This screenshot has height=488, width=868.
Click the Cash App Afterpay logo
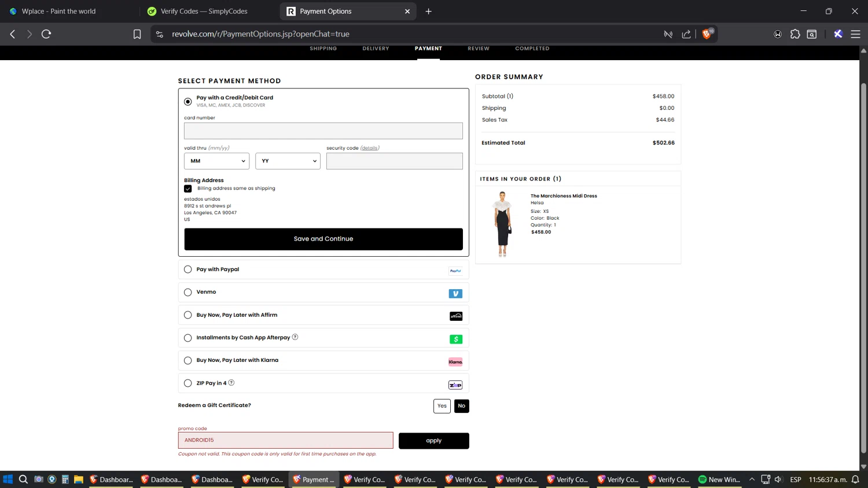[456, 339]
